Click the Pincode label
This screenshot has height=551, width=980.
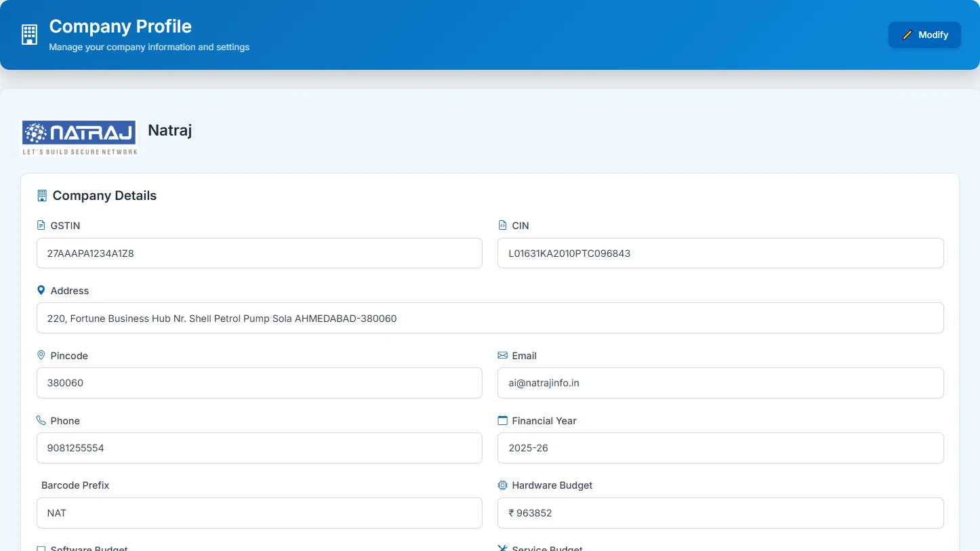tap(69, 356)
